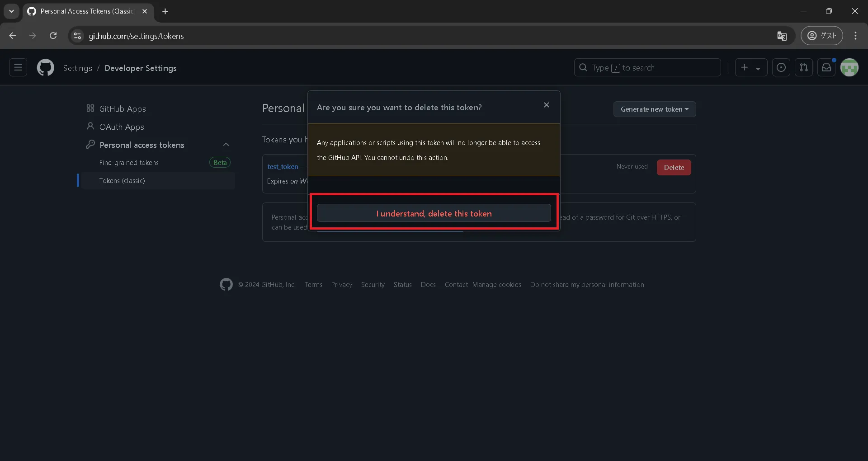Confirm I understand, delete this token

[x=434, y=213]
